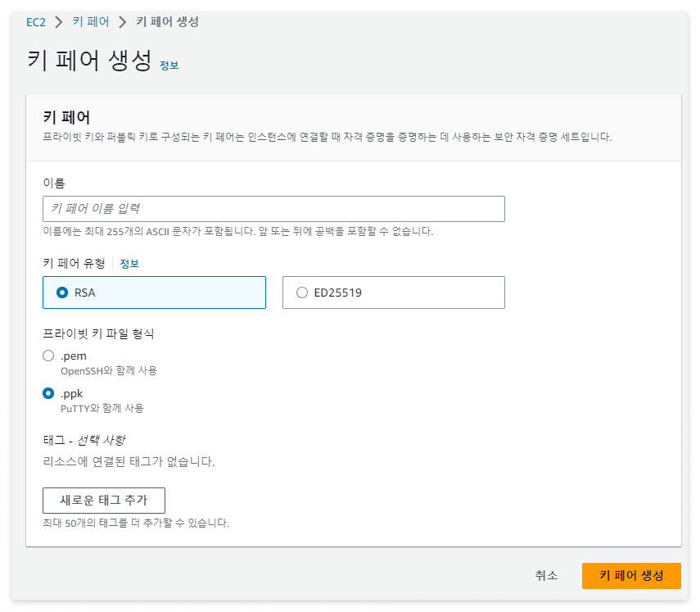The height and width of the screenshot is (612, 700).
Task: Open the 정보 link beside the page title
Action: [169, 66]
